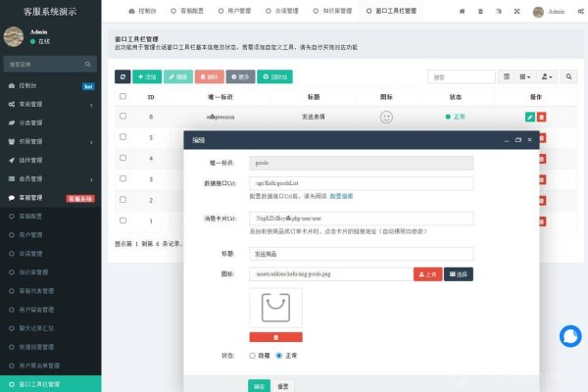Viewport: 588px width, 392px height.
Task: Open the columns grid dropdown in table toolbar
Action: click(x=525, y=76)
